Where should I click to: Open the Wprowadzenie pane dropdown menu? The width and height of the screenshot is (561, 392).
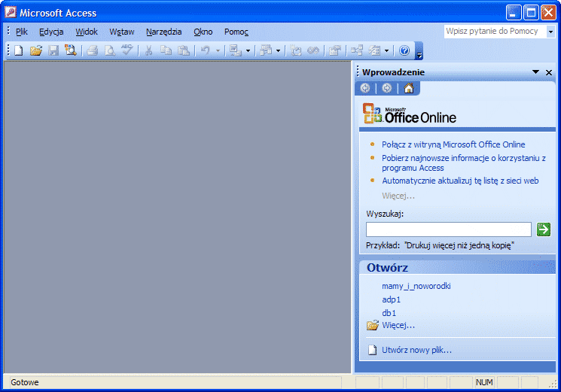[x=535, y=72]
